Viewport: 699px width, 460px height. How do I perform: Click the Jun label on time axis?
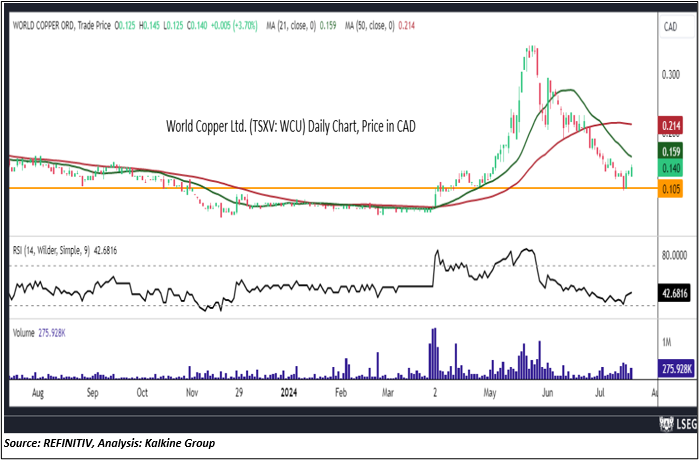click(547, 394)
